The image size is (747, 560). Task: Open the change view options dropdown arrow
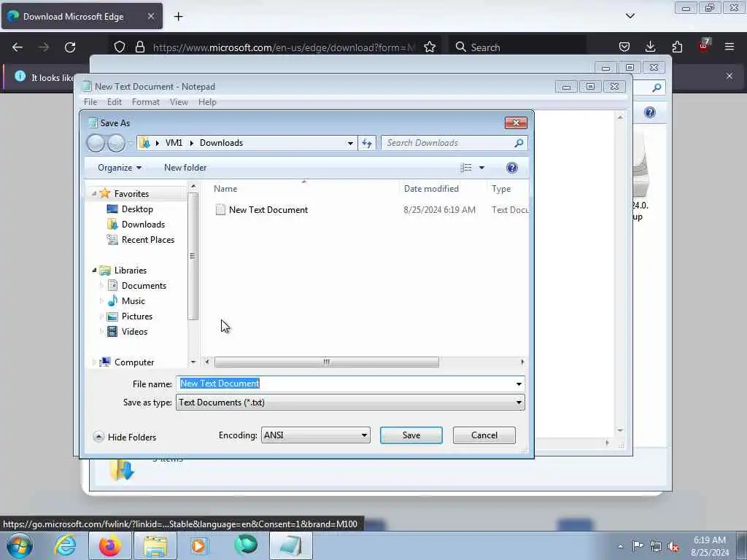pyautogui.click(x=481, y=168)
